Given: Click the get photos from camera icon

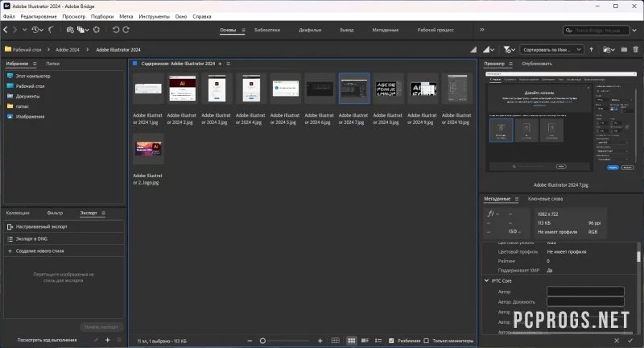Looking at the screenshot, I should (70, 30).
